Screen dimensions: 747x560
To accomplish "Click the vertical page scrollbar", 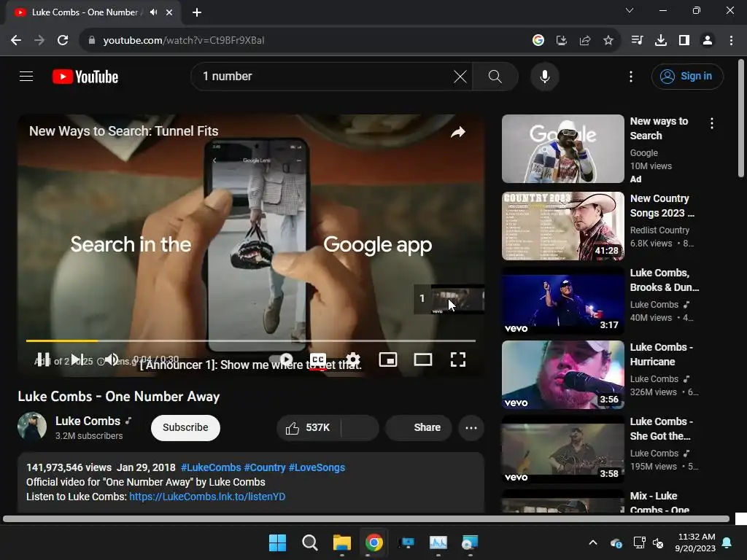I will click(741, 118).
